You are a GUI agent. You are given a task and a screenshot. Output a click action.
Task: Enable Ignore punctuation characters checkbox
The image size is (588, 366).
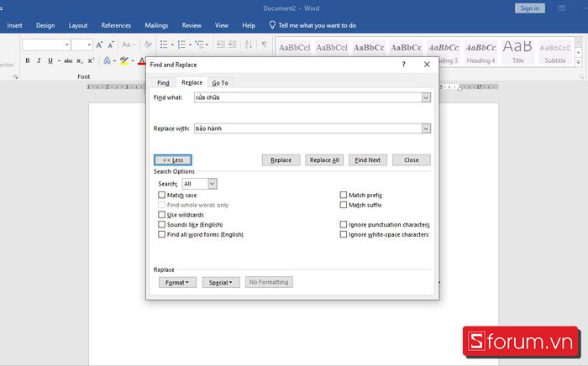pos(343,224)
